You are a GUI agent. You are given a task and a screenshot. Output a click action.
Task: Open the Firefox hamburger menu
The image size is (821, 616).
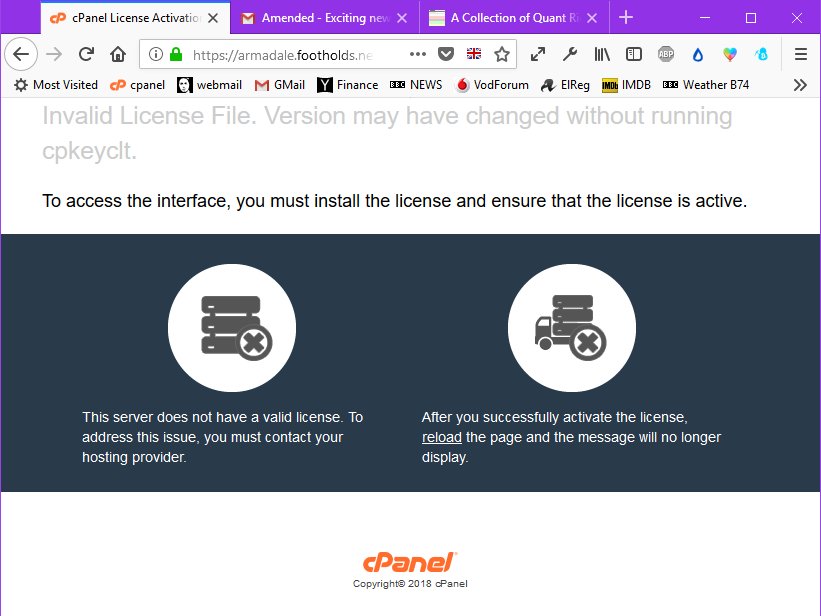point(801,54)
